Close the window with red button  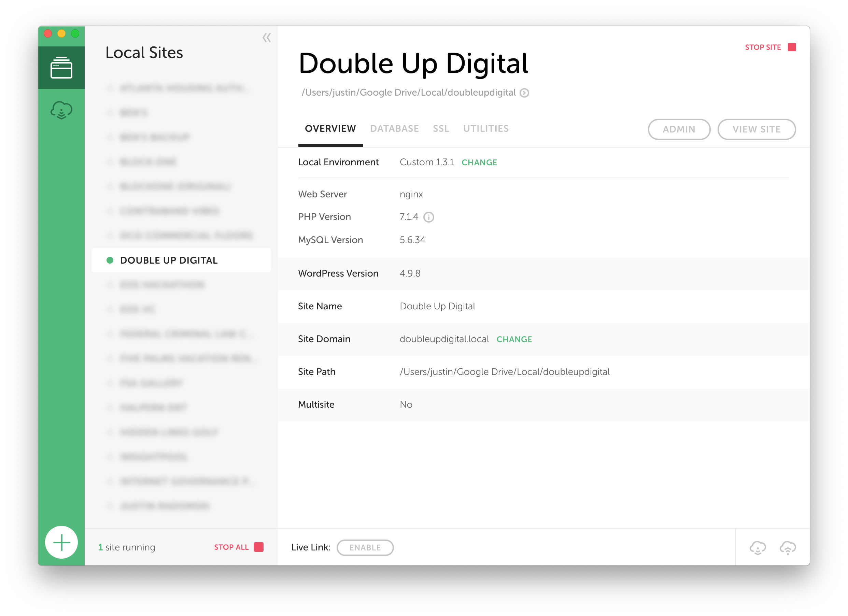click(48, 34)
